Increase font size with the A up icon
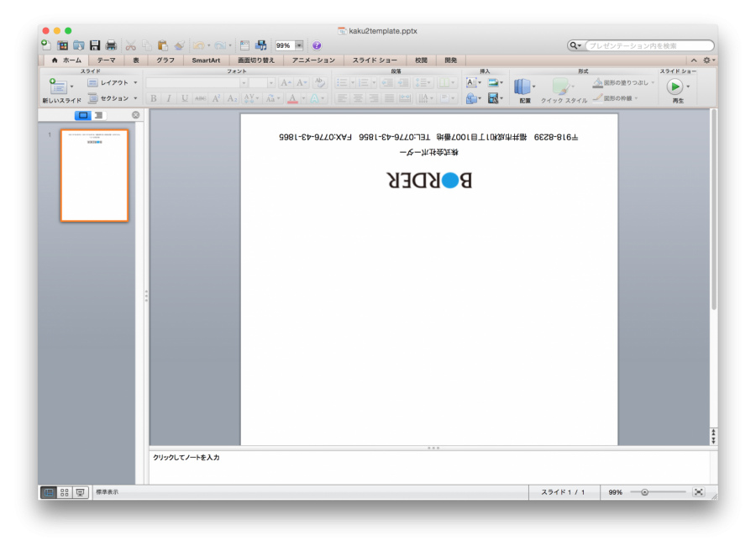This screenshot has height=551, width=756. click(x=286, y=83)
